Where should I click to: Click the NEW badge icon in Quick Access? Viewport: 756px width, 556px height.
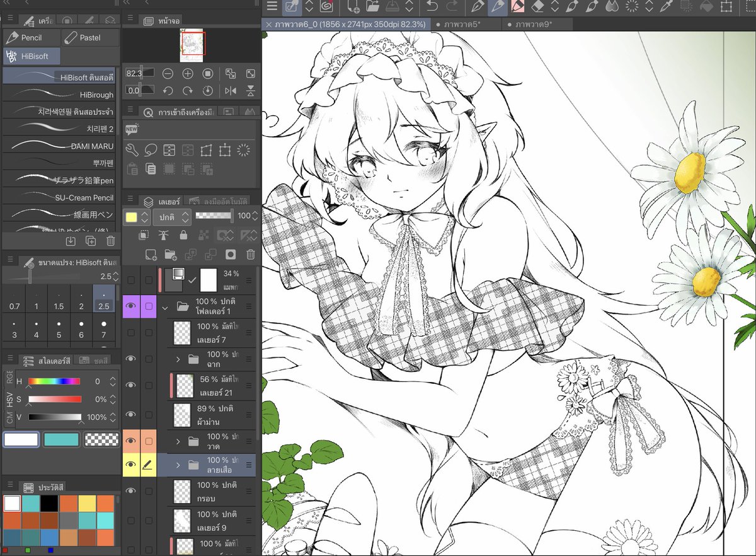(x=132, y=129)
